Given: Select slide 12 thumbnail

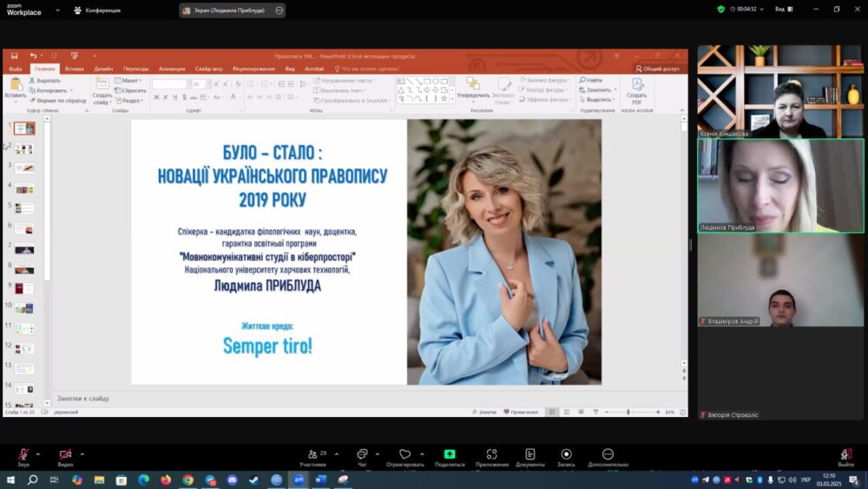Looking at the screenshot, I should tap(23, 348).
